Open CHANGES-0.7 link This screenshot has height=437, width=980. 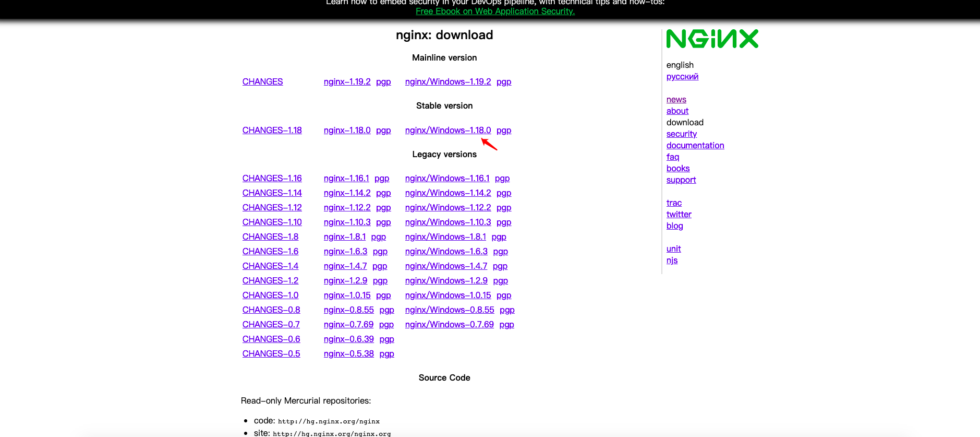click(271, 325)
